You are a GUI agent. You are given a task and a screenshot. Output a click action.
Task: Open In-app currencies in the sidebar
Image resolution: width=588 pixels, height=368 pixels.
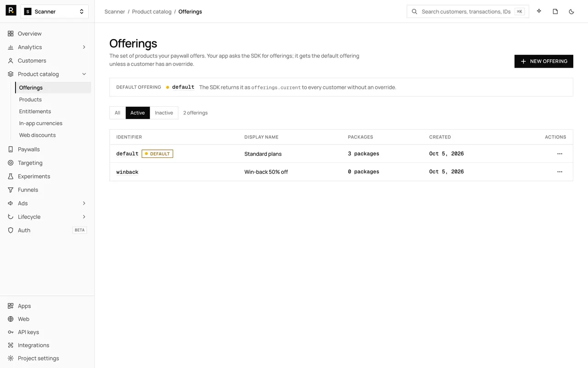coord(53,123)
